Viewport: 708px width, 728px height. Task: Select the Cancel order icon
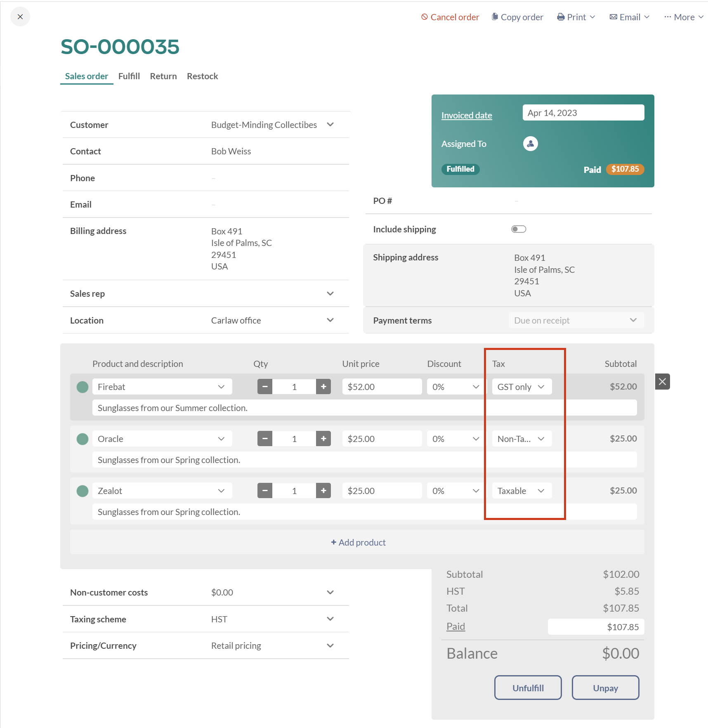(424, 17)
